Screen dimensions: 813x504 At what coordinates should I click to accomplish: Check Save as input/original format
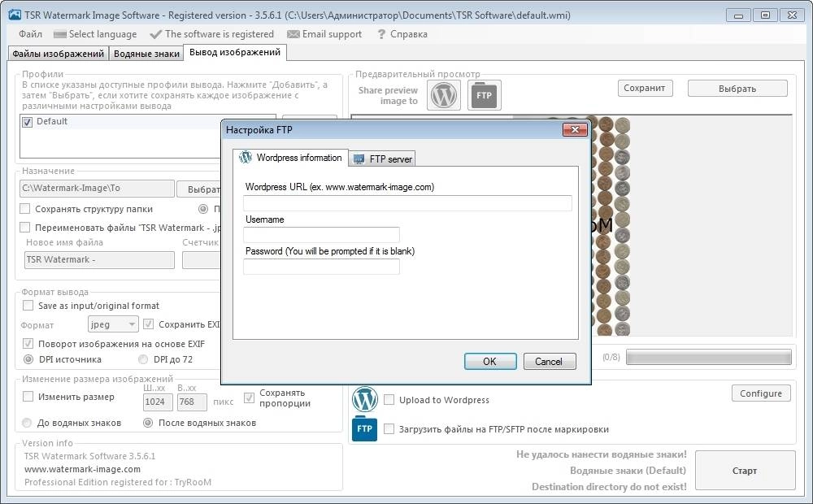pos(28,306)
